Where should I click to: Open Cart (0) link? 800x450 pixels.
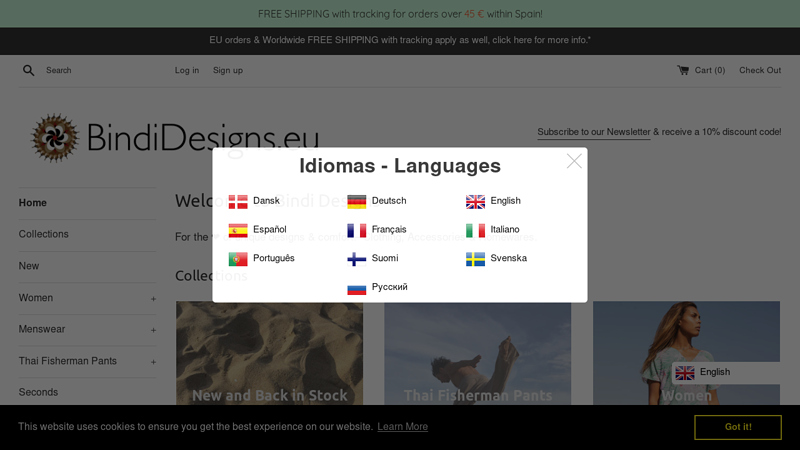click(709, 70)
